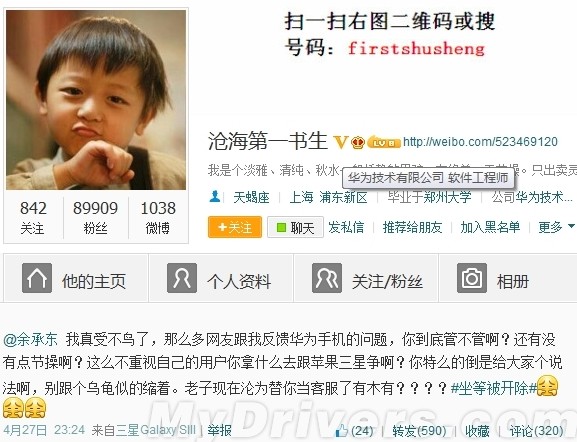577x442 pixels.
Task: Open 评论(320) comments
Action: [536, 431]
